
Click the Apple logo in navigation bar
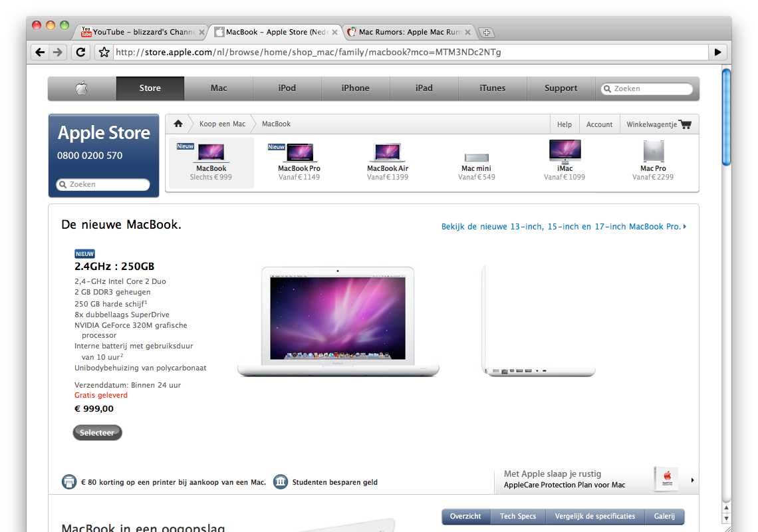82,88
